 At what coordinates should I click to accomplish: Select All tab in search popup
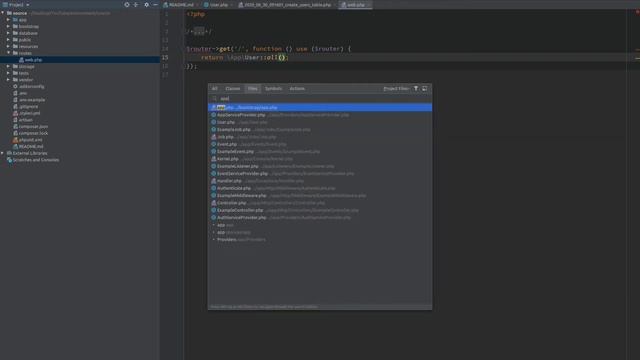[215, 89]
